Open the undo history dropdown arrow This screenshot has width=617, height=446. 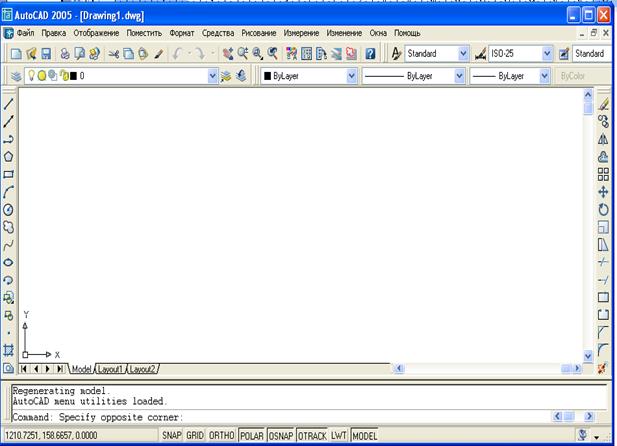click(189, 53)
